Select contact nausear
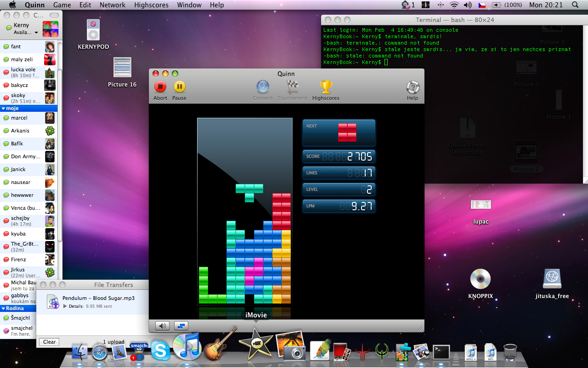 pos(29,183)
